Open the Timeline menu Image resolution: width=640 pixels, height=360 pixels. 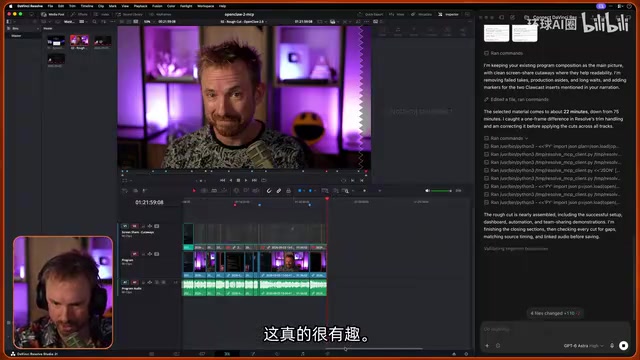click(87, 6)
